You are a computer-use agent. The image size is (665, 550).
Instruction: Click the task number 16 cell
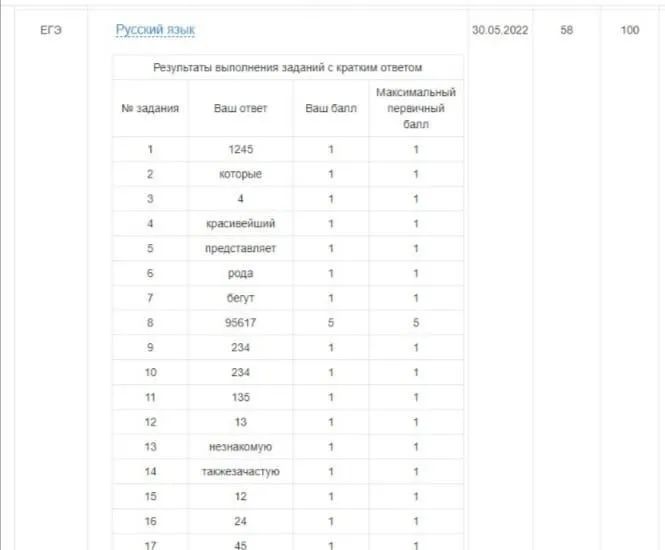click(151, 521)
